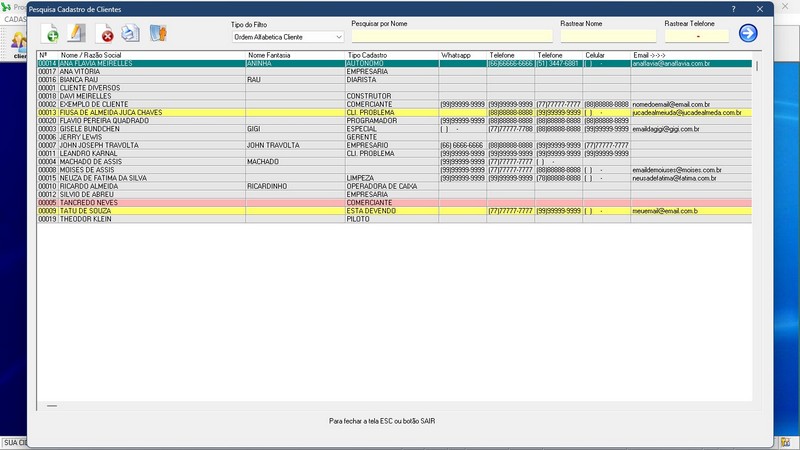The height and width of the screenshot is (450, 800).
Task: Click the PILOTO tipo cadastro cell
Action: [x=392, y=219]
